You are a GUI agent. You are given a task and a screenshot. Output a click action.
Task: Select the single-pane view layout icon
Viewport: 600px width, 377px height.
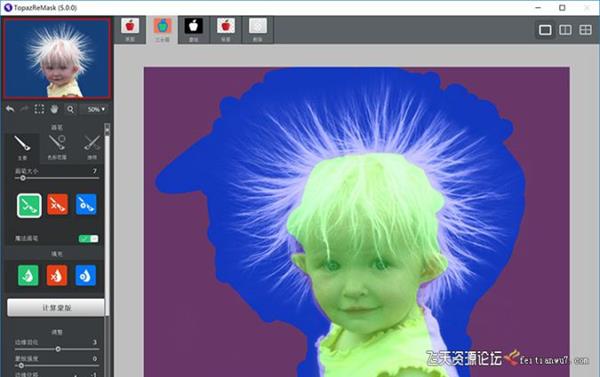(545, 30)
